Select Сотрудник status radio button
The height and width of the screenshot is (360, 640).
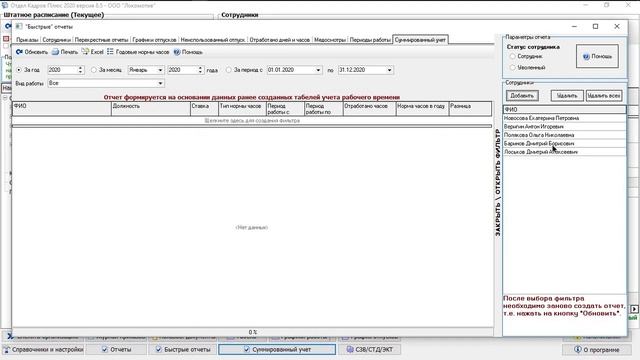(512, 56)
